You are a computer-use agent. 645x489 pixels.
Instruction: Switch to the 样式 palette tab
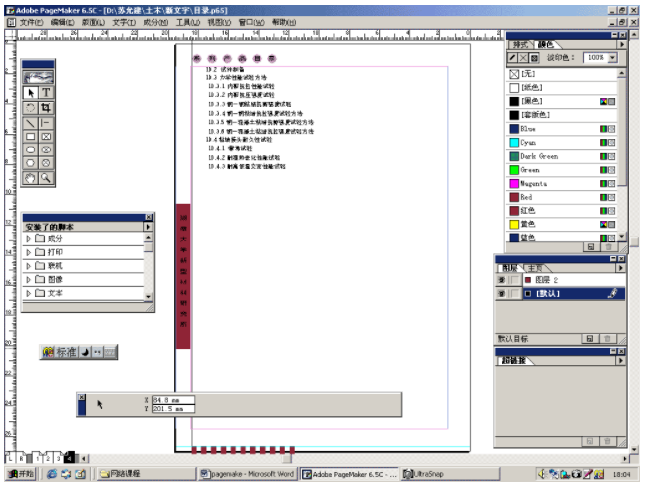521,44
